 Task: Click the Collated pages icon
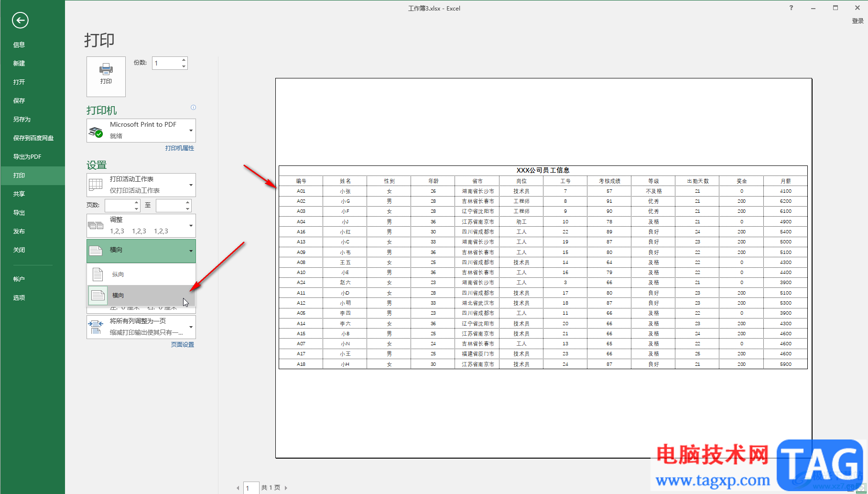pos(96,225)
